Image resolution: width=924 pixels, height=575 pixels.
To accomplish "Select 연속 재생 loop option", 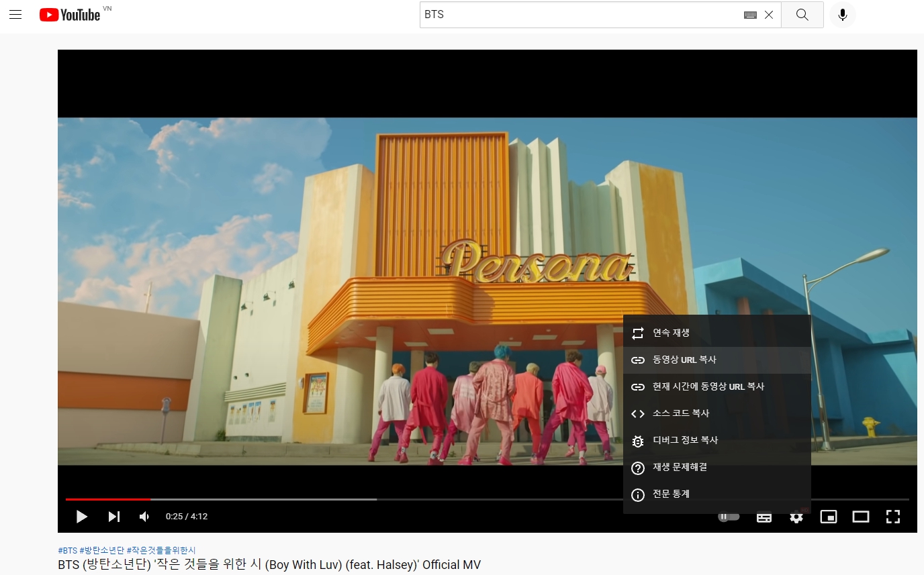I will [717, 333].
